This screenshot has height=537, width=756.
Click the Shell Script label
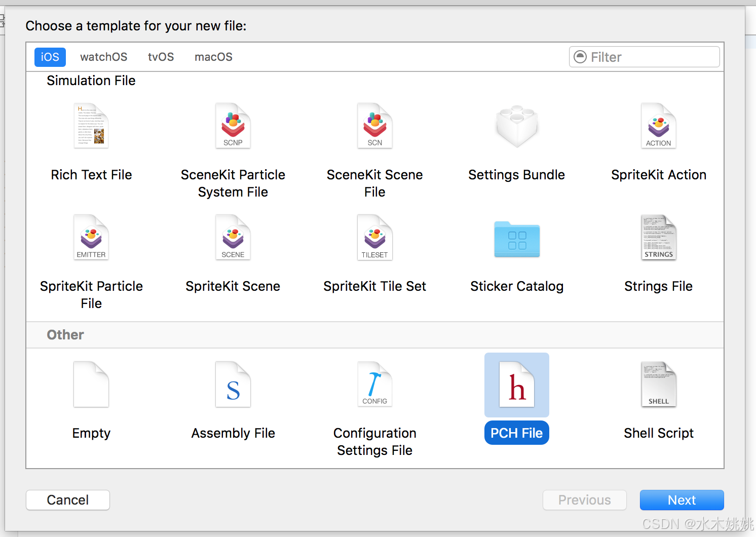pyautogui.click(x=659, y=433)
